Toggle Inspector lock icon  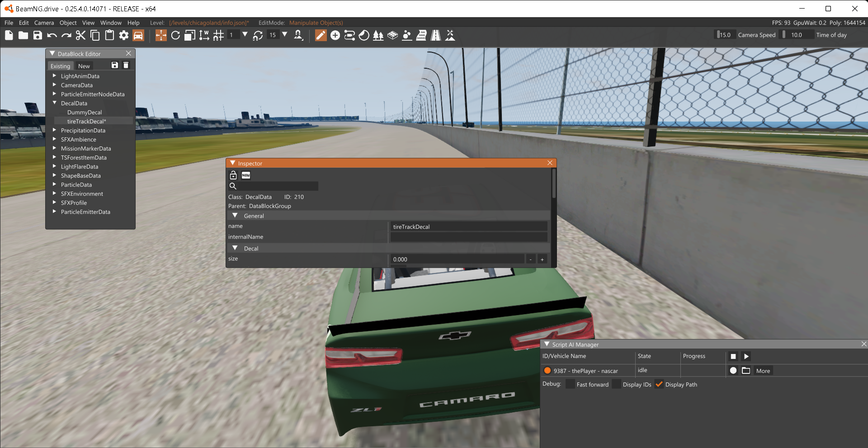click(x=233, y=175)
